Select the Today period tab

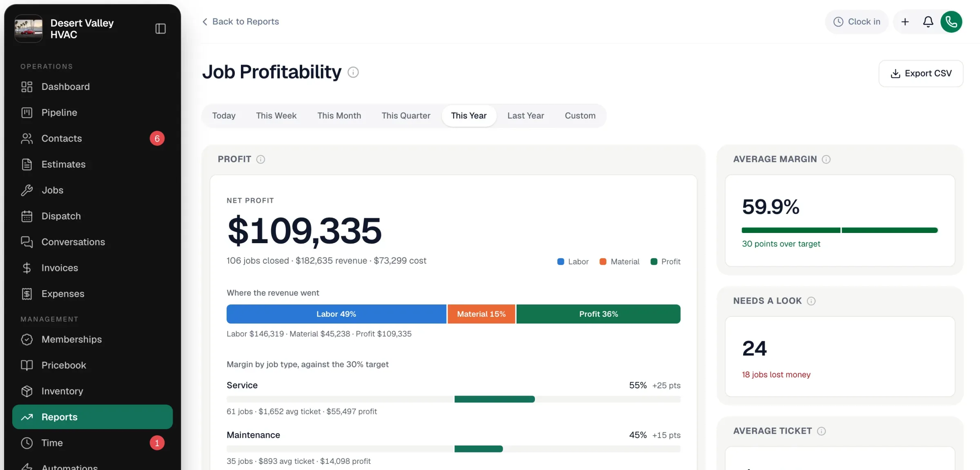tap(224, 116)
